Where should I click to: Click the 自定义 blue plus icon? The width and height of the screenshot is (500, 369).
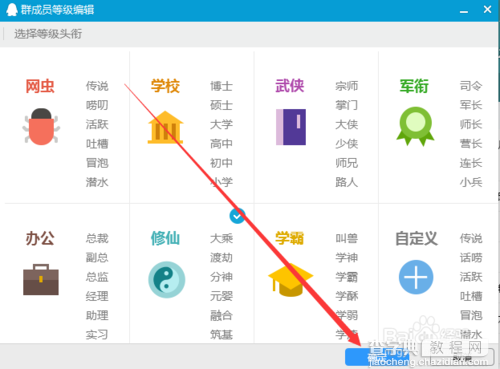tap(416, 277)
